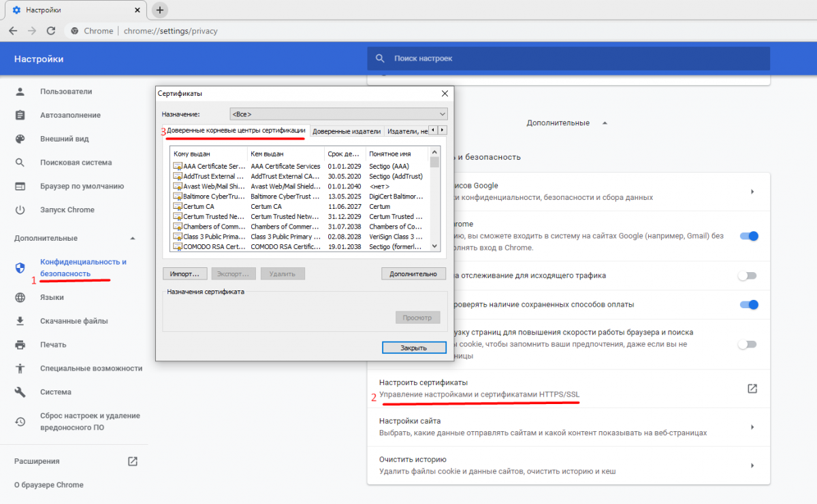Click the Appearance palette icon
The image size is (817, 504).
coord(20,139)
